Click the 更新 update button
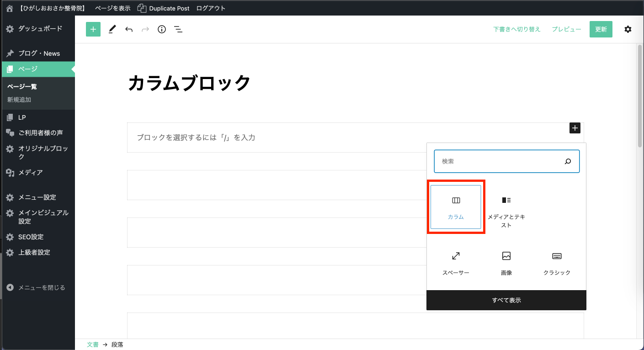 click(x=601, y=29)
